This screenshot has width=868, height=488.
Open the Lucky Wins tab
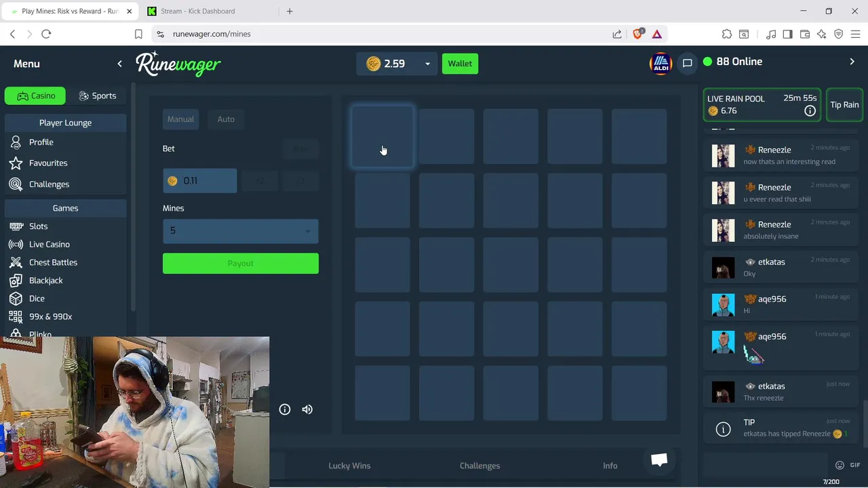[x=349, y=466]
